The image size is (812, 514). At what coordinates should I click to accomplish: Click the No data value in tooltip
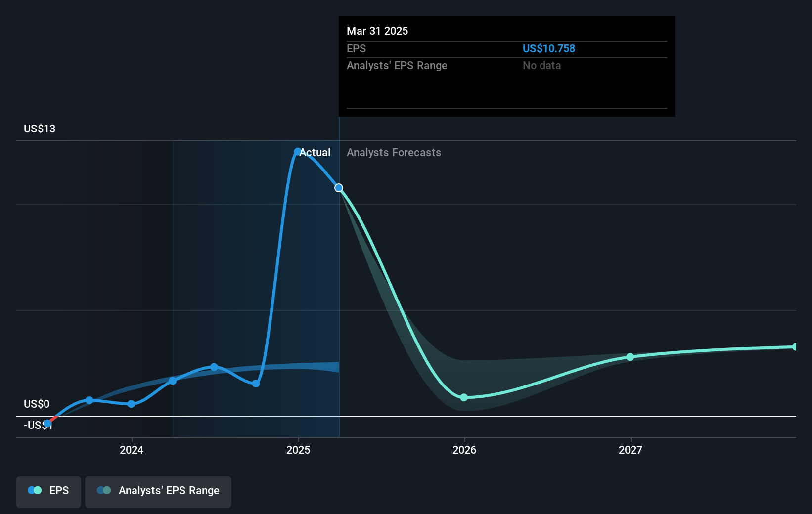(542, 65)
